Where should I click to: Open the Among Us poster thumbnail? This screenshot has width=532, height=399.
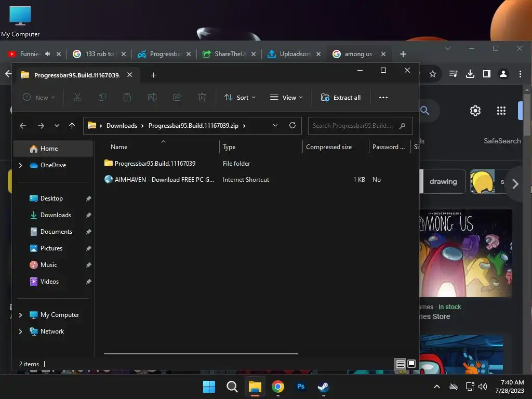[x=465, y=253]
